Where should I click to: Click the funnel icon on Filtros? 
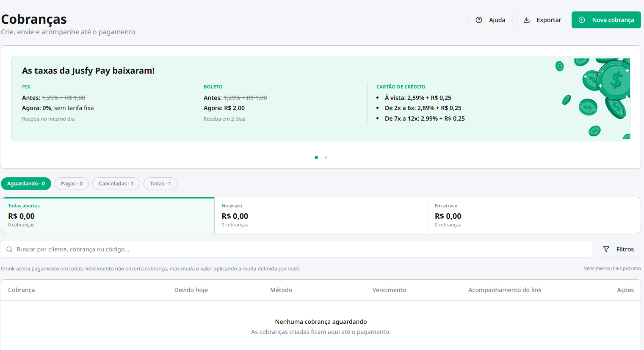coord(606,249)
